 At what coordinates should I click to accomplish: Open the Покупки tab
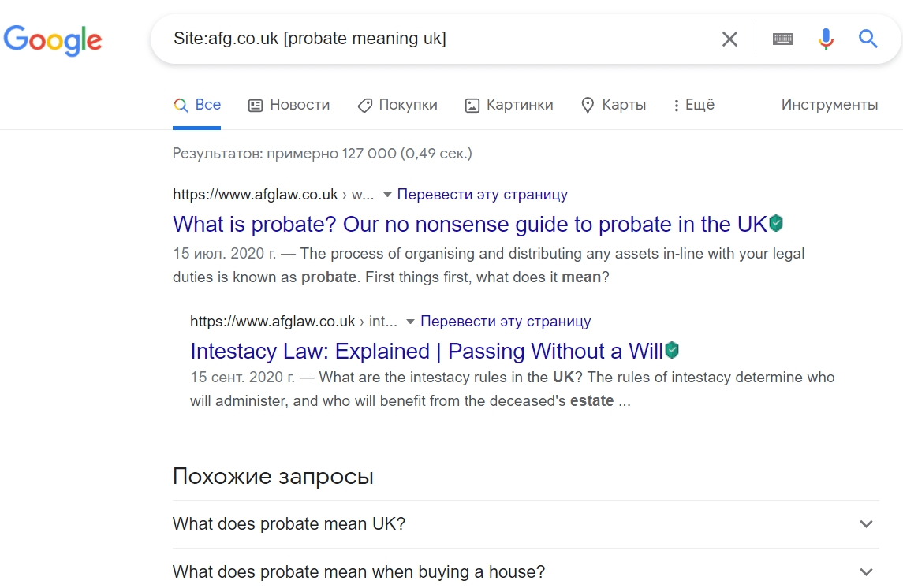(397, 105)
